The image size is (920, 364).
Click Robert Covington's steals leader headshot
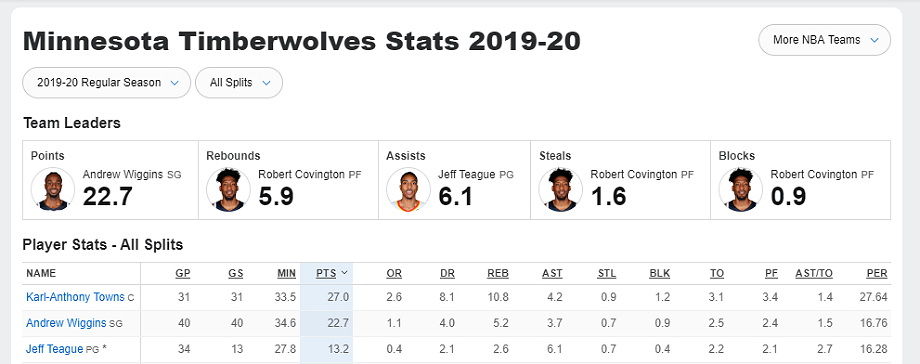tap(561, 189)
